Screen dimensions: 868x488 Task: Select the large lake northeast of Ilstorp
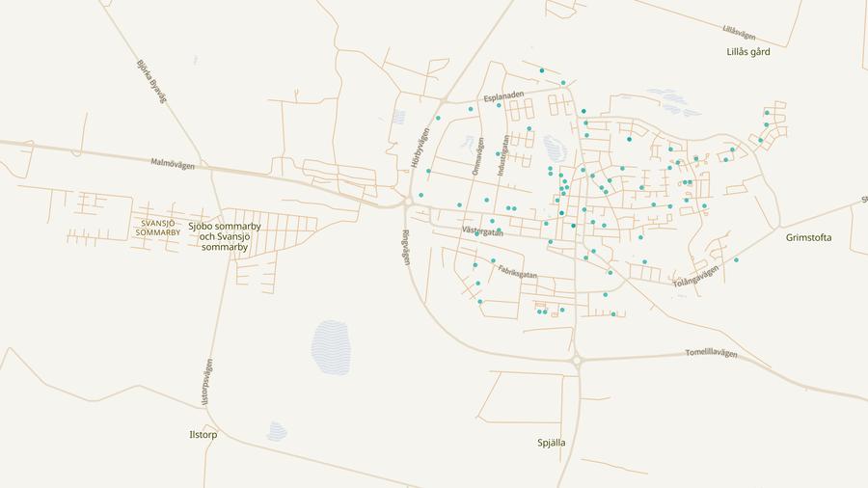coord(331,347)
